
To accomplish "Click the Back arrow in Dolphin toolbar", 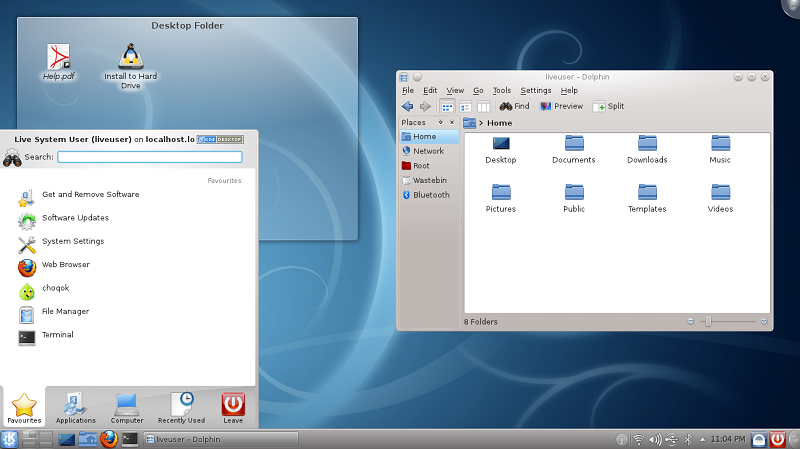I will [x=407, y=106].
